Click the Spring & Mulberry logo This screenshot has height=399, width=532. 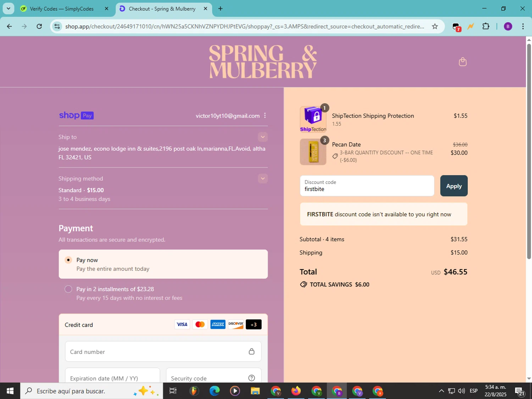pyautogui.click(x=263, y=62)
